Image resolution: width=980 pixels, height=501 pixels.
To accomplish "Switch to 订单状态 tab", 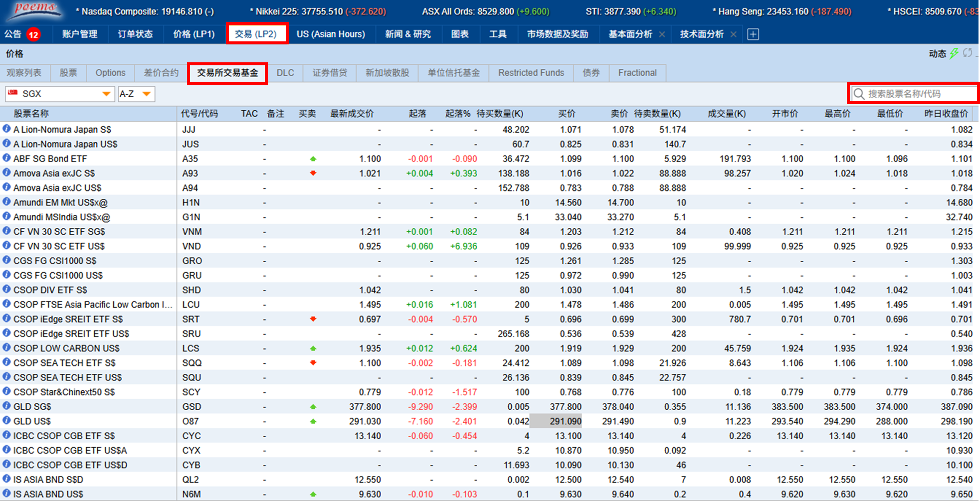I will [135, 34].
